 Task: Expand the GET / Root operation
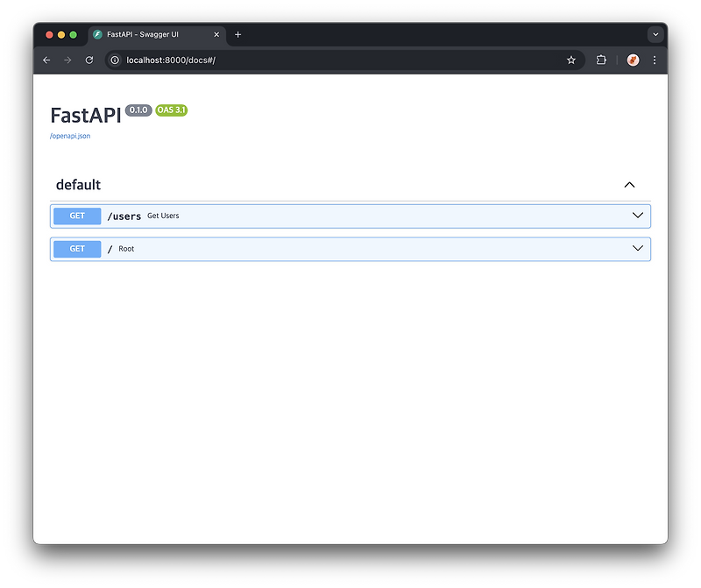(638, 249)
